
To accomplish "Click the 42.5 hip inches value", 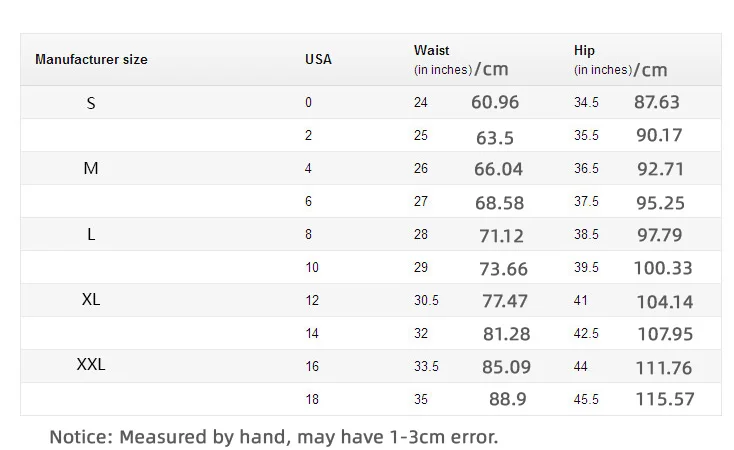I will (x=586, y=333).
